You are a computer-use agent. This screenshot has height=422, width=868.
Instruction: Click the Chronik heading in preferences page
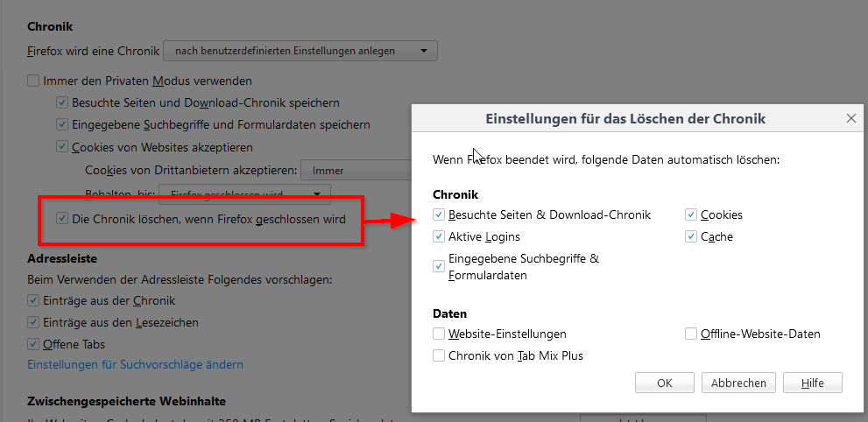point(51,26)
